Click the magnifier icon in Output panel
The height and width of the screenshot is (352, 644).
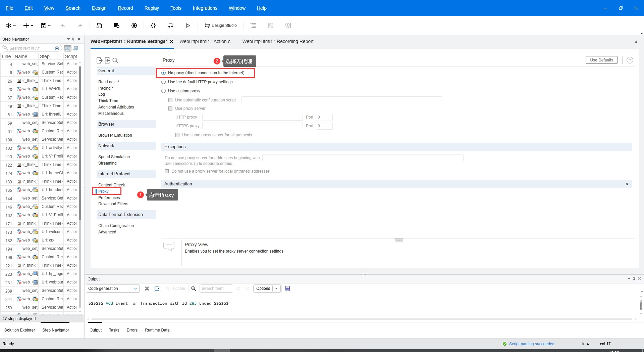pos(194,289)
